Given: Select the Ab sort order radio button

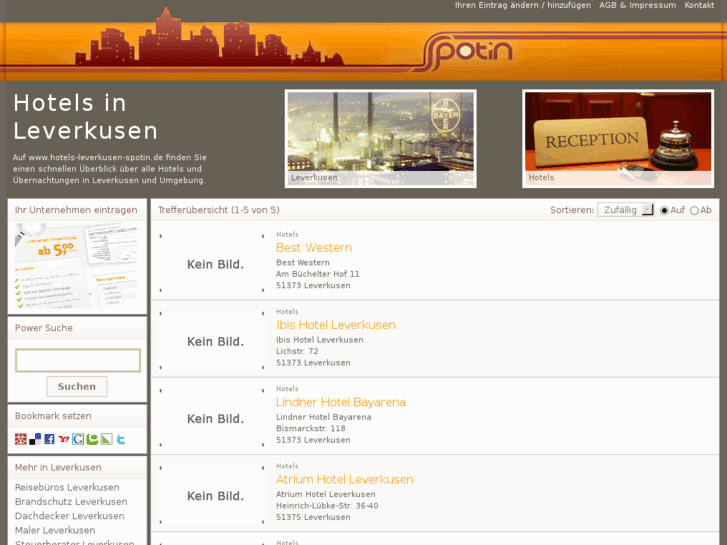Looking at the screenshot, I should tap(694, 211).
